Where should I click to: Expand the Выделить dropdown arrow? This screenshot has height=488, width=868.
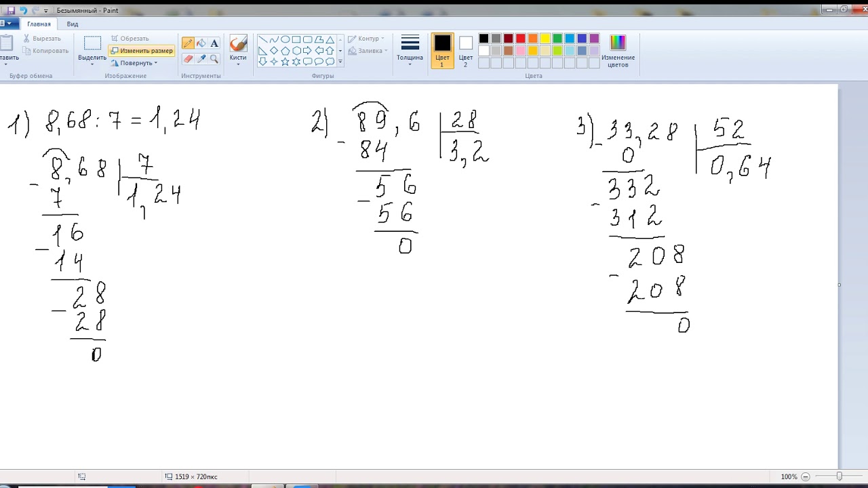click(92, 64)
